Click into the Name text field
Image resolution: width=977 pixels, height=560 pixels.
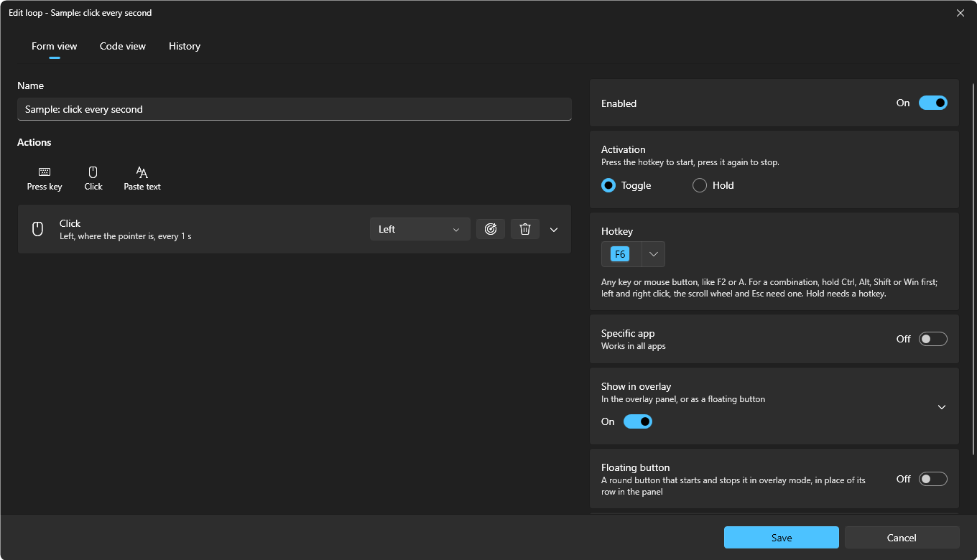pos(295,109)
